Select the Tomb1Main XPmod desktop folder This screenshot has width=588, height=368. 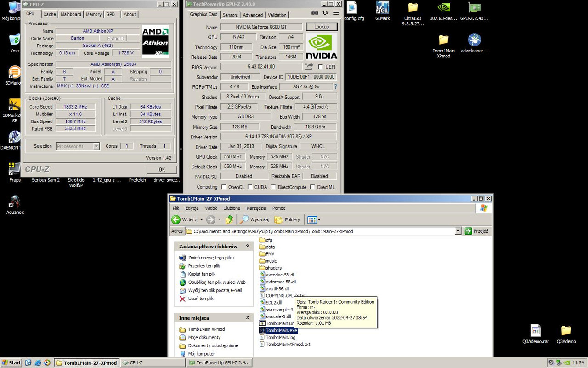[x=443, y=46]
